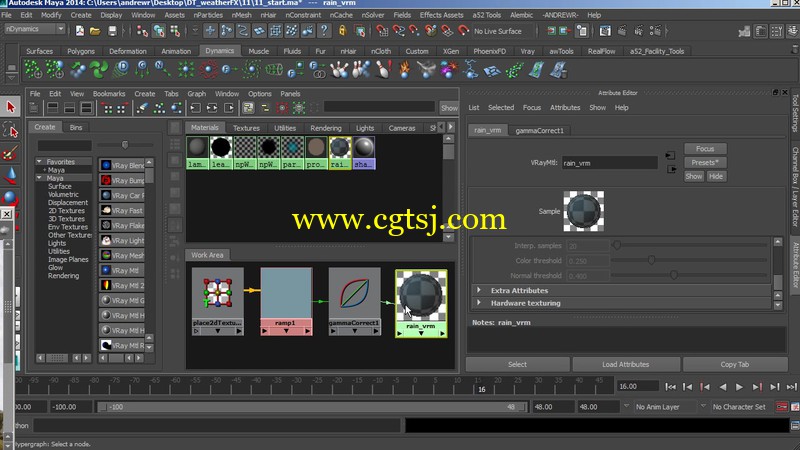Play the animation forwards
Image resolution: width=800 pixels, height=450 pixels.
click(x=739, y=387)
